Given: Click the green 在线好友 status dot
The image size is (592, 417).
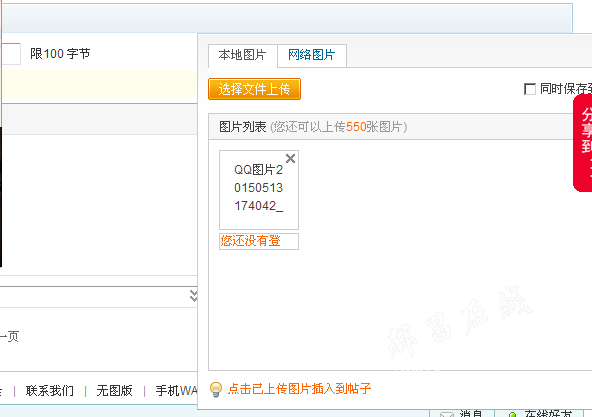Looking at the screenshot, I should (x=512, y=415).
